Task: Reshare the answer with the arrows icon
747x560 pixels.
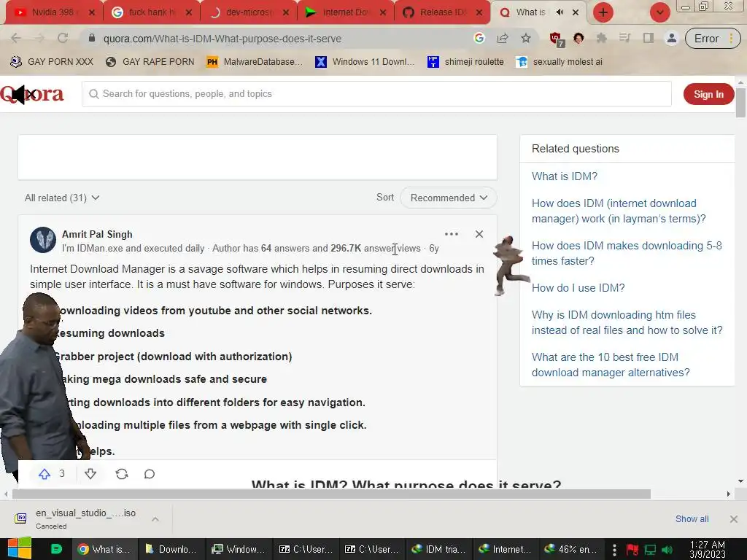Action: 122,474
